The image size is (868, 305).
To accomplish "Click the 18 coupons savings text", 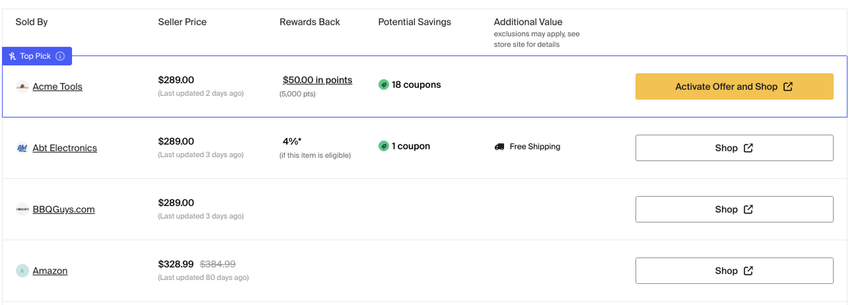I will coord(416,85).
